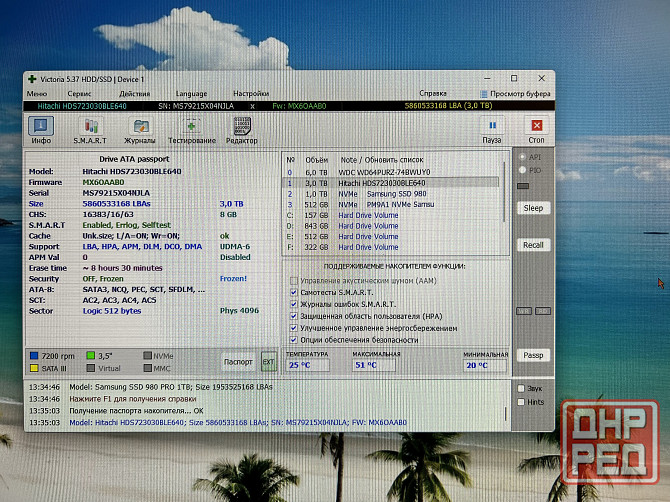Toggle Управление акустическим шумом (AAM) checkbox

[294, 281]
